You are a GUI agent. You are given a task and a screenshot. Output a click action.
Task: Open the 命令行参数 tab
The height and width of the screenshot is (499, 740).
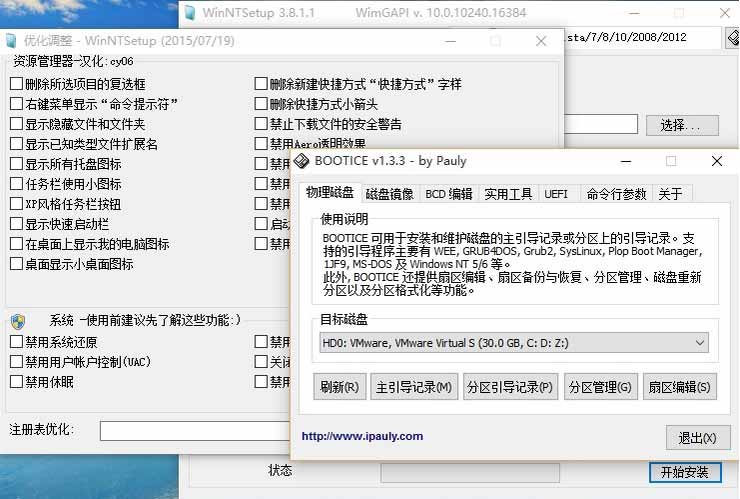pos(616,194)
